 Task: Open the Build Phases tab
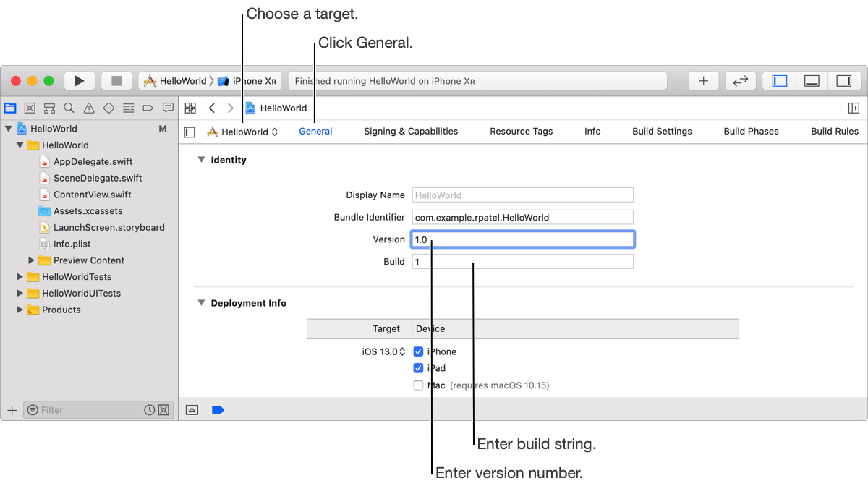point(751,131)
